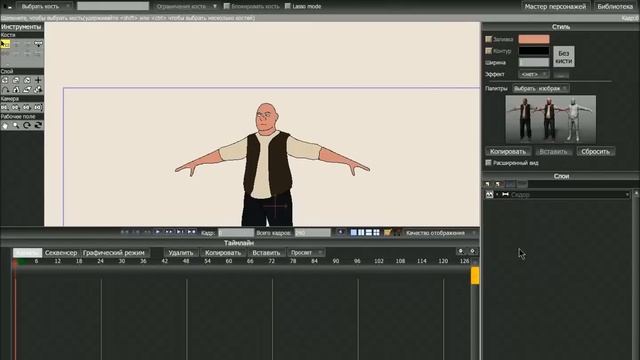The height and width of the screenshot is (360, 640).
Task: Pick the first icon in second Слой tool row
Action: coord(5,90)
